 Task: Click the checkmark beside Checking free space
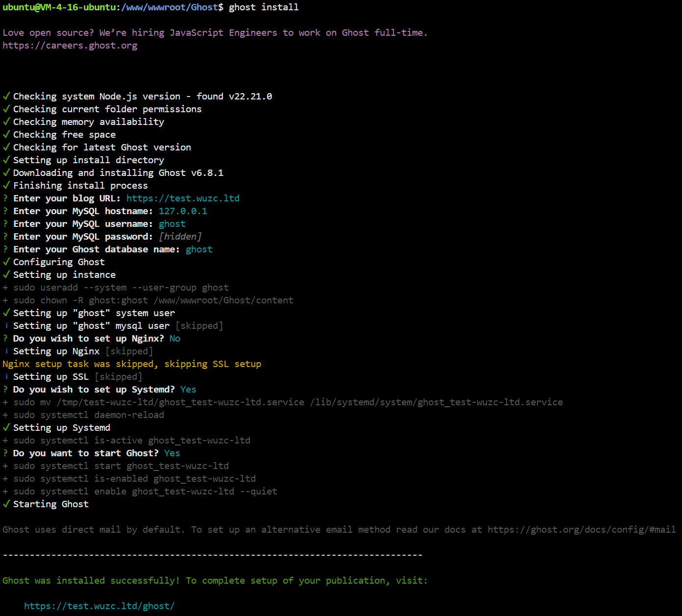click(6, 134)
